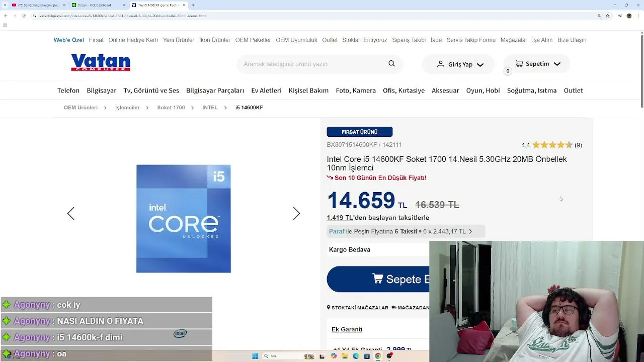Click the page vertical scrollbar
Image resolution: width=644 pixels, height=362 pixels.
(x=642, y=70)
